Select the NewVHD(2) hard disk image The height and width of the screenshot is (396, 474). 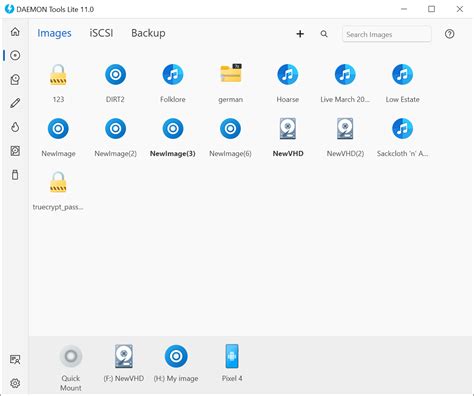345,137
